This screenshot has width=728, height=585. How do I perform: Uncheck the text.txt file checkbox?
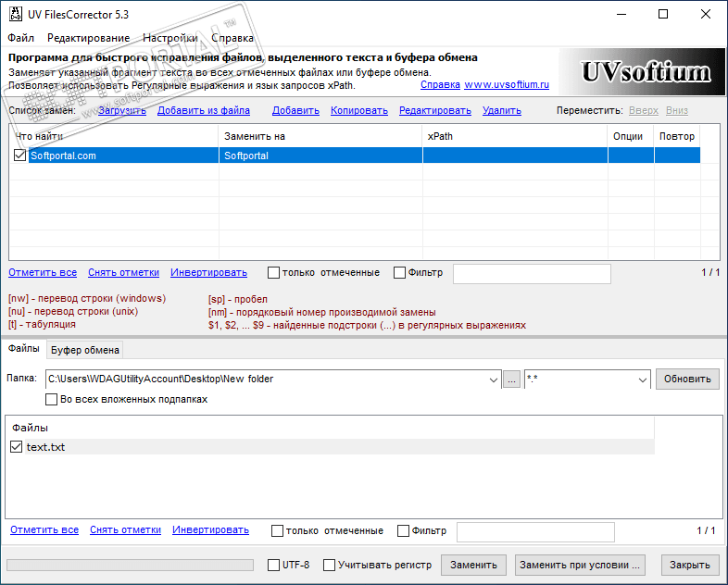[17, 447]
